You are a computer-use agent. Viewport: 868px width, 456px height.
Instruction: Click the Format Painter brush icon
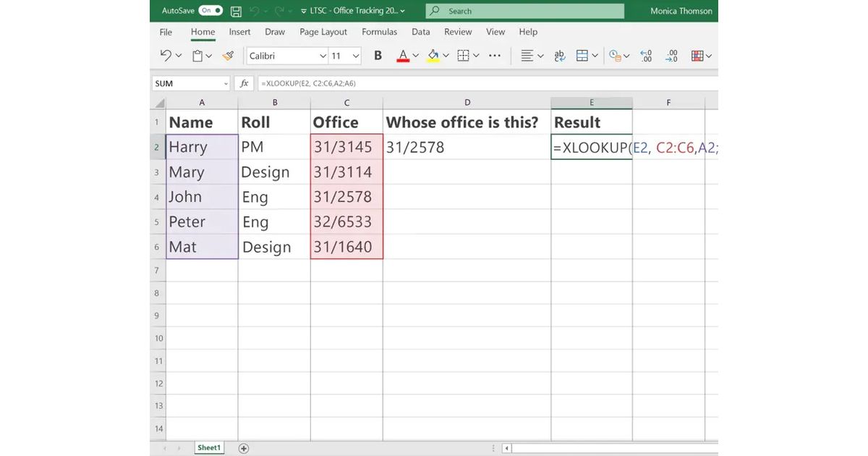[x=228, y=56]
